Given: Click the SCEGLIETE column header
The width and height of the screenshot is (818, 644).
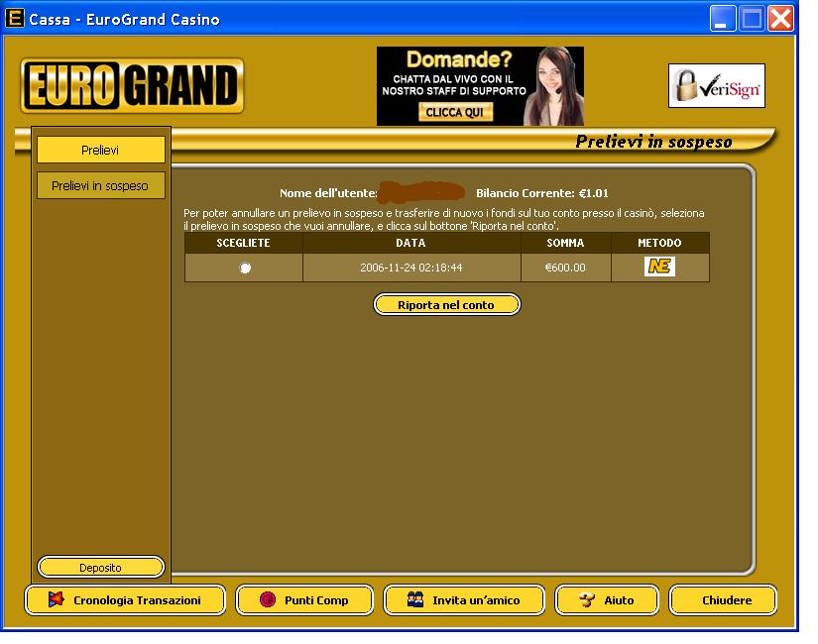Looking at the screenshot, I should (x=244, y=243).
